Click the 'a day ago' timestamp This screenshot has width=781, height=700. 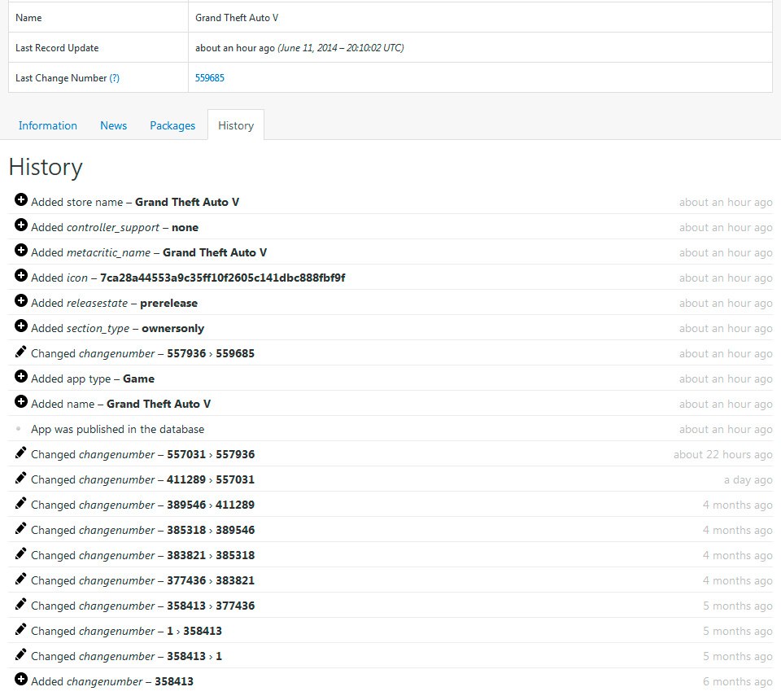[x=748, y=479]
